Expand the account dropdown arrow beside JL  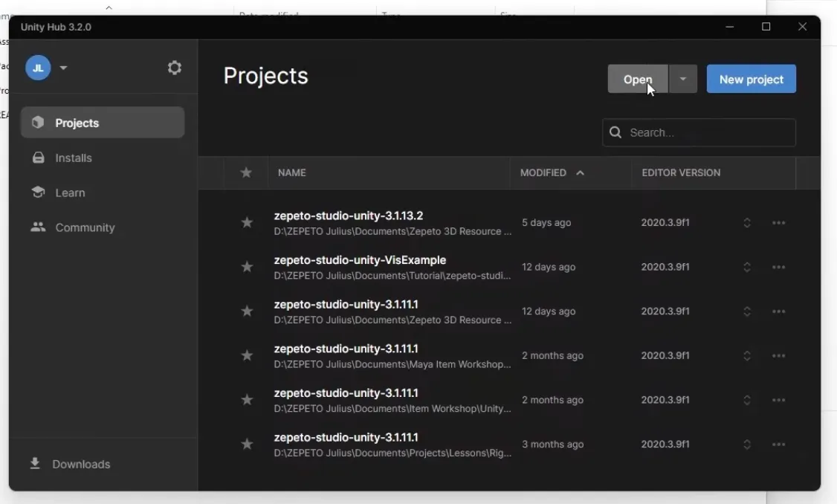click(x=63, y=68)
